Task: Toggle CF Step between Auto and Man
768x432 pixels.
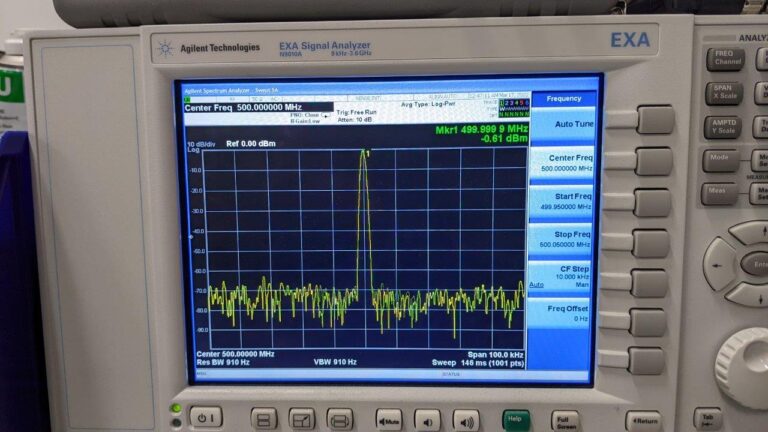Action: click(565, 276)
